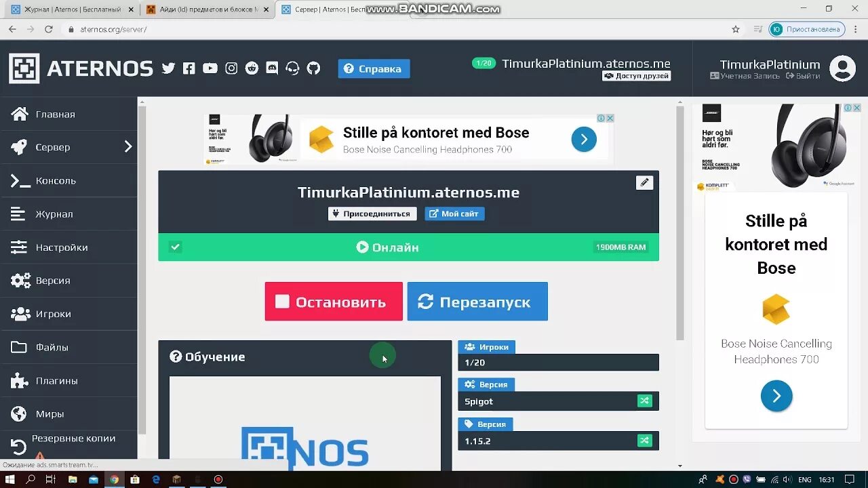The image size is (868, 488).
Task: Open Плагины in sidebar
Action: pyautogui.click(x=68, y=381)
